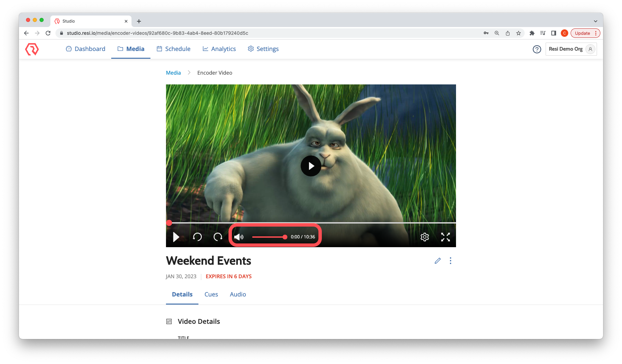This screenshot has width=622, height=364.
Task: Click the volume slider in the player
Action: [x=269, y=237]
